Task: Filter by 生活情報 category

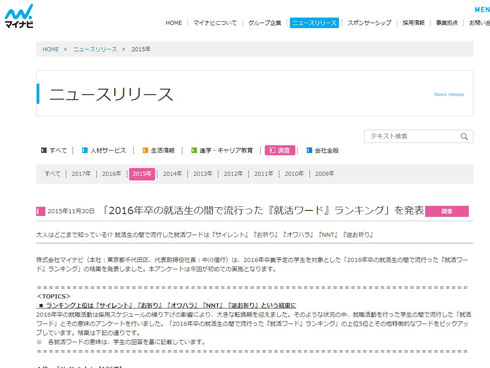Action: 159,150
